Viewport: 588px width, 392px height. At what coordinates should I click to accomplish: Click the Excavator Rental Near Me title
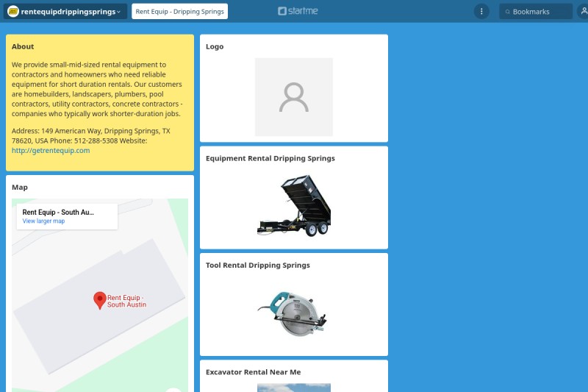253,372
